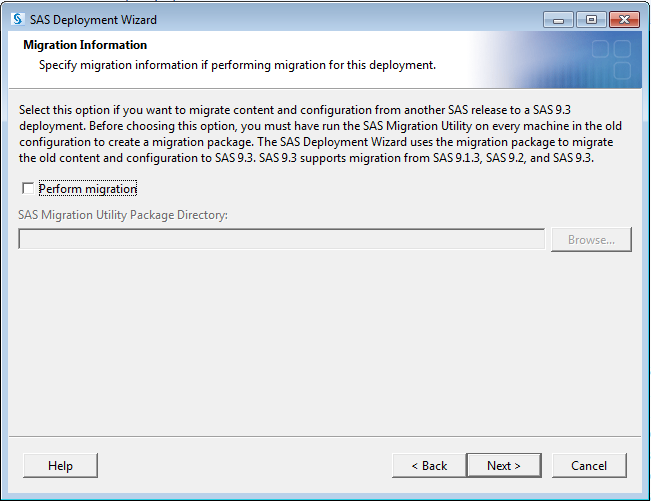
Task: Go to the previous step with Back
Action: [428, 466]
